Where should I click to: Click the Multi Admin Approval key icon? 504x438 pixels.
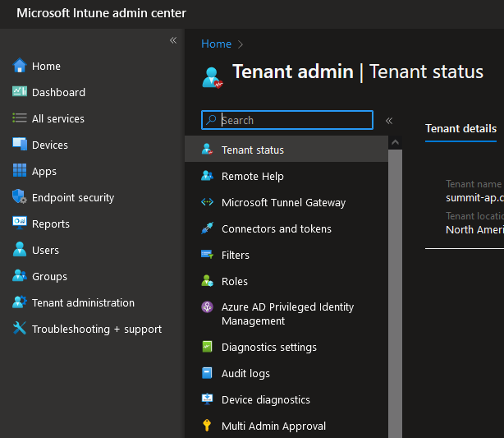tap(208, 425)
